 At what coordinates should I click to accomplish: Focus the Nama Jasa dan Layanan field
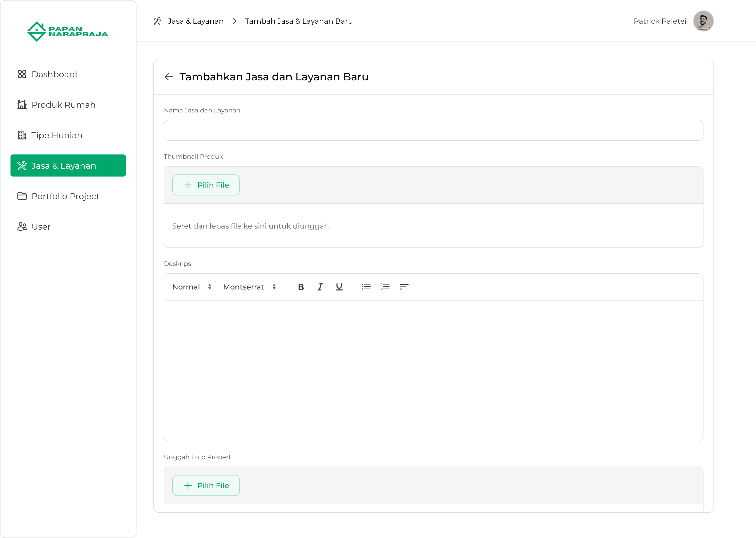coord(433,130)
